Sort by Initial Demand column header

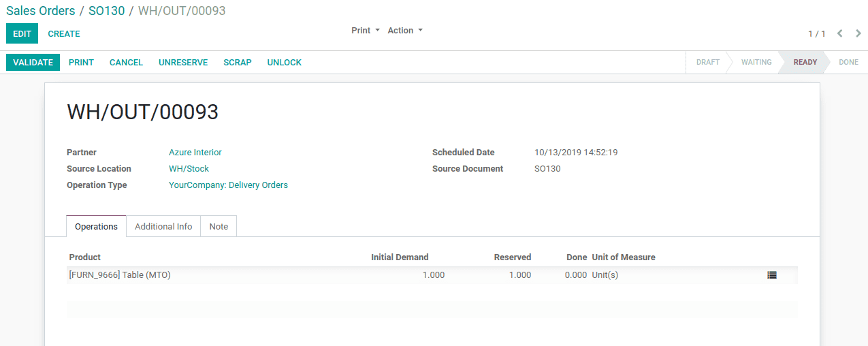point(400,257)
